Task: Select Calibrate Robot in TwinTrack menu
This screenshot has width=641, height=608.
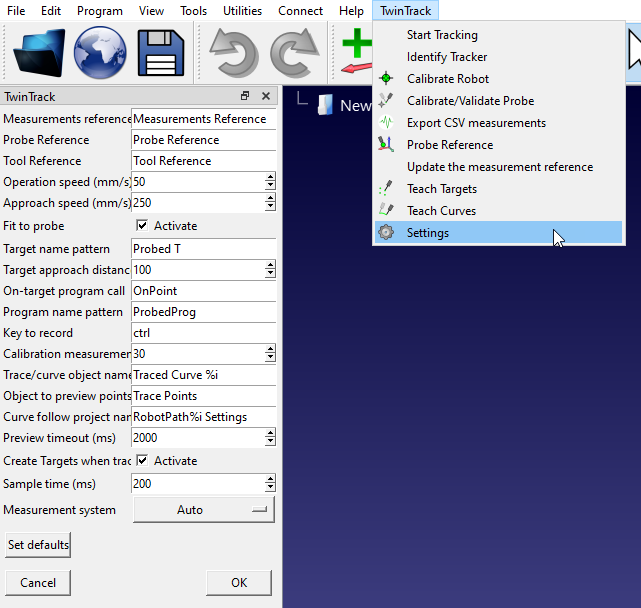Action: (x=447, y=79)
